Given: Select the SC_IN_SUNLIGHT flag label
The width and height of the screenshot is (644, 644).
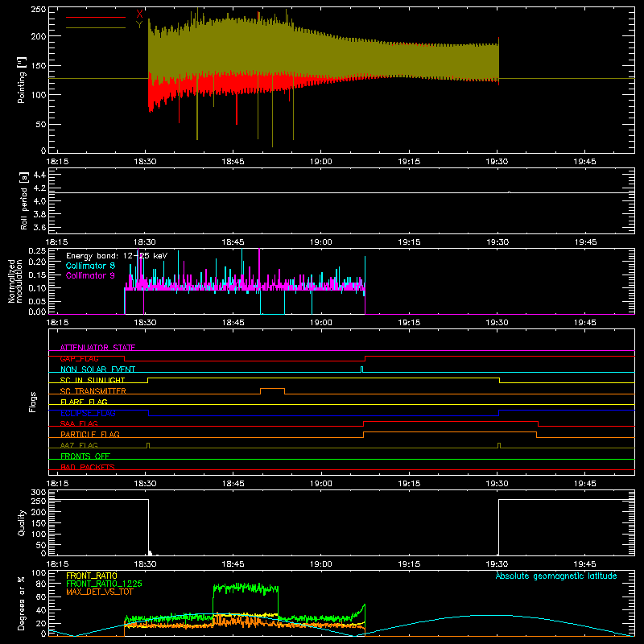Looking at the screenshot, I should point(93,380).
